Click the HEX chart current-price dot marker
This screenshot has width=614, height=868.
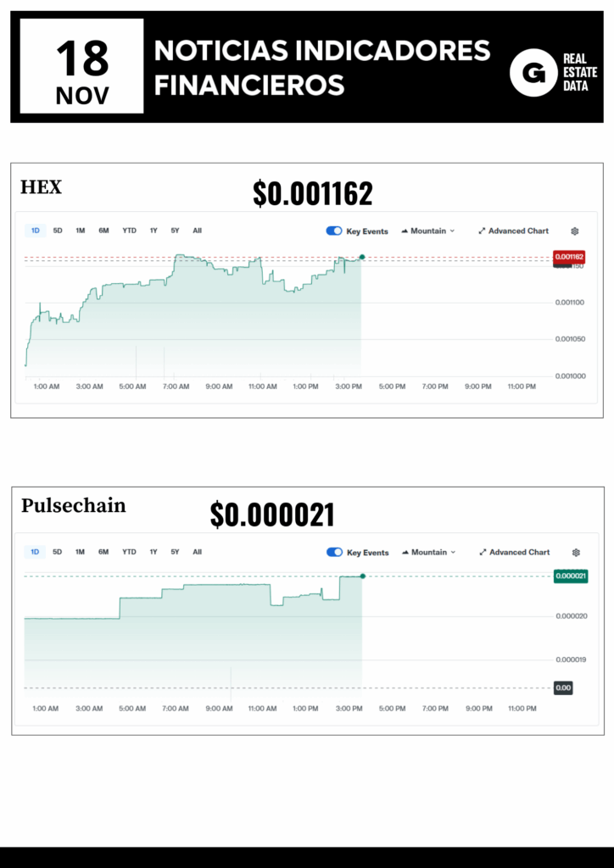coord(362,256)
